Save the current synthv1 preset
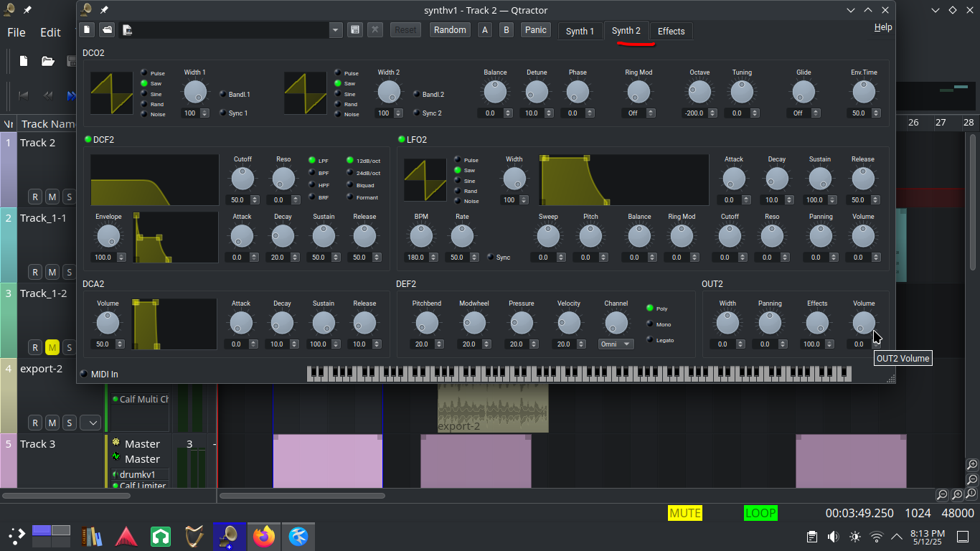The width and height of the screenshot is (980, 551). point(354,29)
